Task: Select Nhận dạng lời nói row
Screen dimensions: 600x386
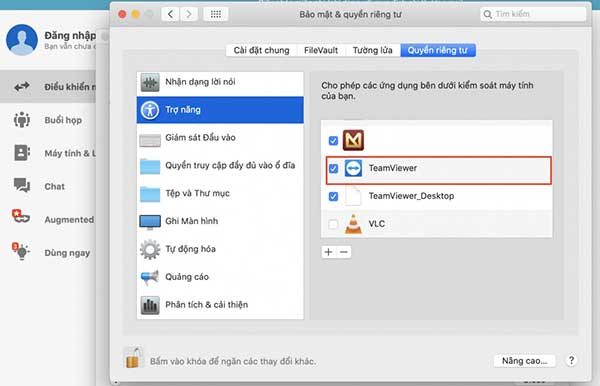Action: coord(220,82)
